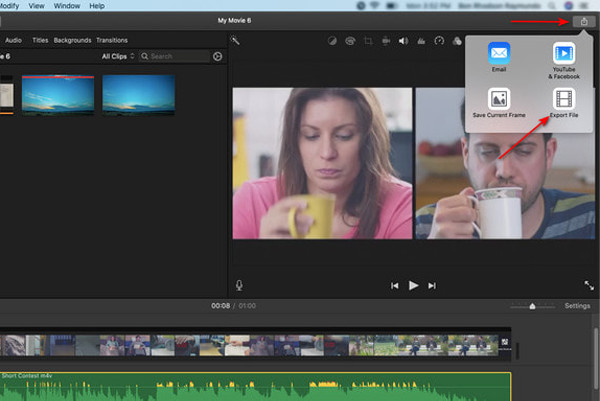Open the Share export button
Viewport: 600px width, 401px height.
click(x=584, y=21)
